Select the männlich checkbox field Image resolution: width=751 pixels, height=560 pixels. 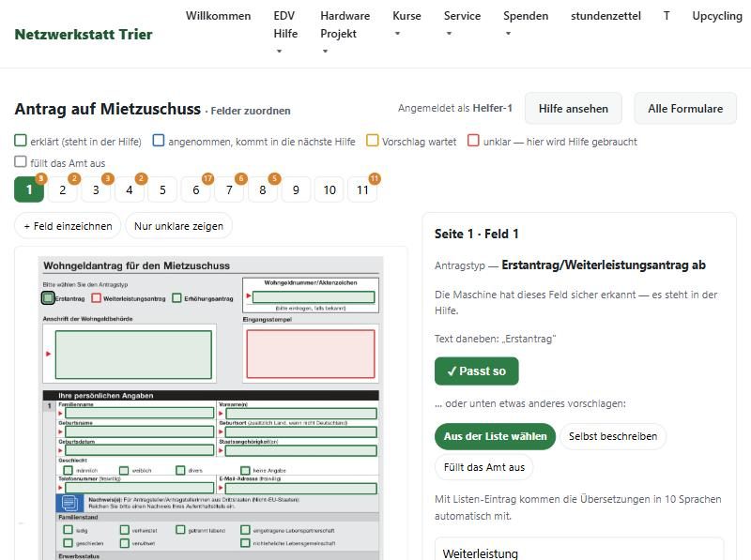tap(68, 471)
